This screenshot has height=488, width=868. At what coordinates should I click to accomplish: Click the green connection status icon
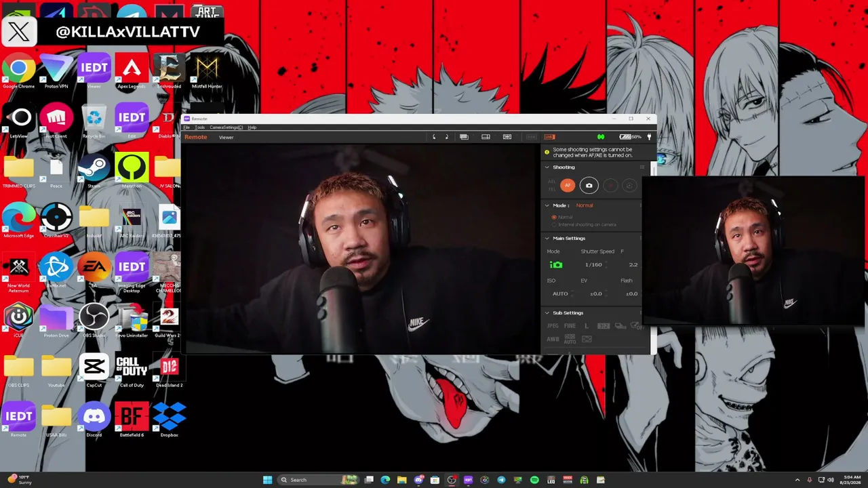(601, 137)
